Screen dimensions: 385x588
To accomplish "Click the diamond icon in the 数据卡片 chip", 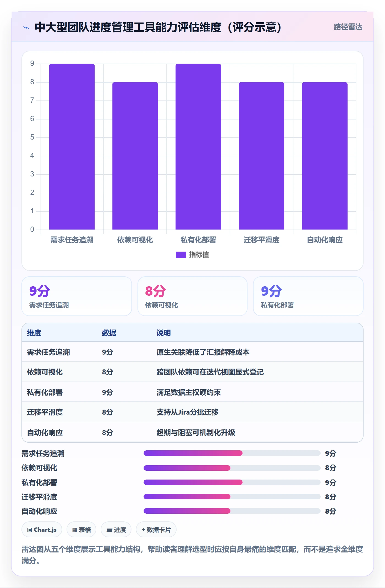I will [x=143, y=529].
